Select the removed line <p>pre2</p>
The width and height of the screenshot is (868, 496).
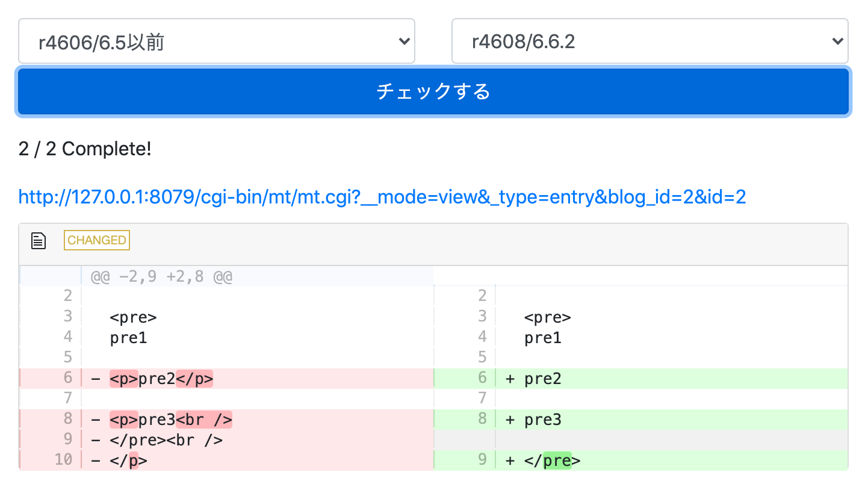(161, 378)
